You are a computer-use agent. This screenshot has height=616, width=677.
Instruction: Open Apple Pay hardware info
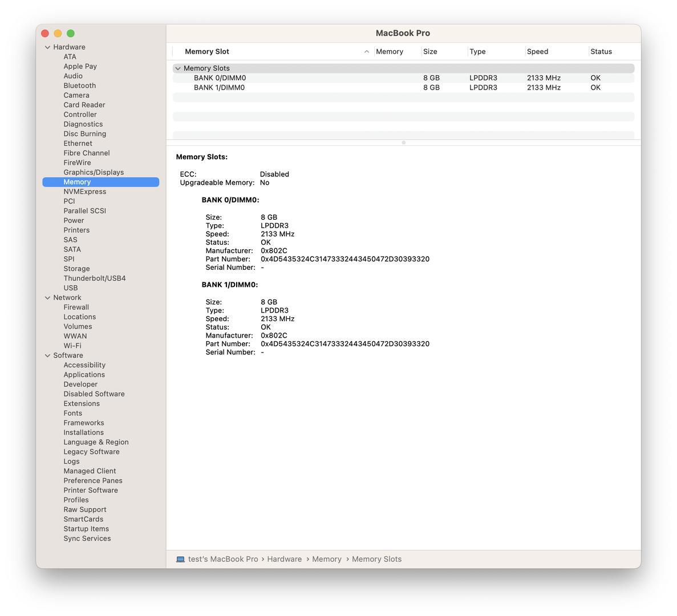pos(80,66)
